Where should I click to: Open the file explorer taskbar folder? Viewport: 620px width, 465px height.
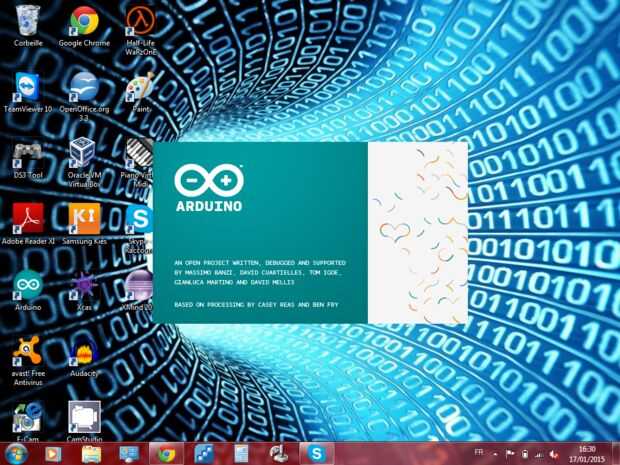click(91, 454)
